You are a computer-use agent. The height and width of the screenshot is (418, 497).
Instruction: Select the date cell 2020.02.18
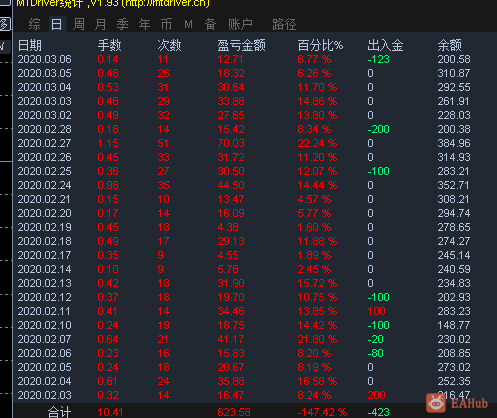point(44,241)
